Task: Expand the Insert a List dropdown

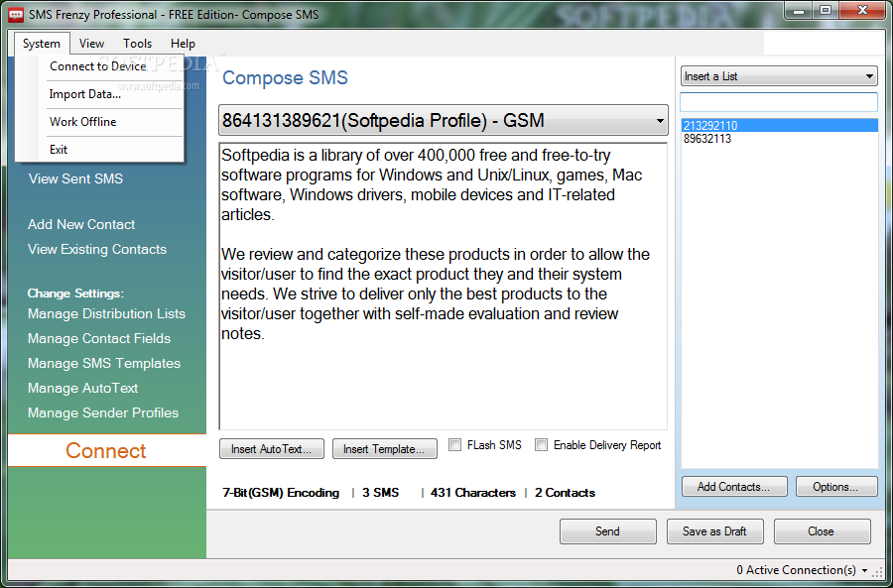Action: pyautogui.click(x=779, y=76)
